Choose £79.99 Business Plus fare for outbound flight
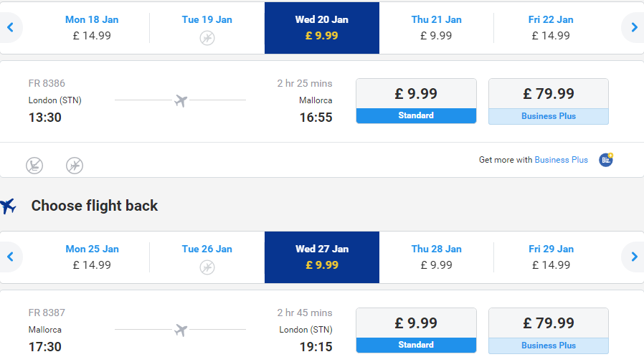The height and width of the screenshot is (362, 644). coord(549,101)
